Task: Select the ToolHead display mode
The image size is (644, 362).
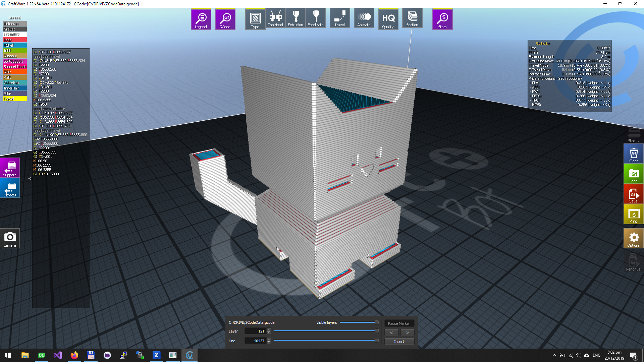Action: click(275, 18)
